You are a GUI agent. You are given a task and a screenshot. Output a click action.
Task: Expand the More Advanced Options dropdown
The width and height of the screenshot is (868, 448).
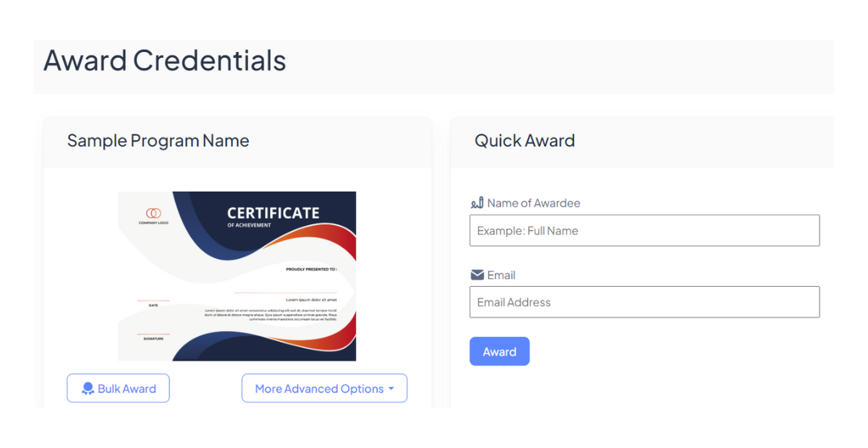coord(324,389)
